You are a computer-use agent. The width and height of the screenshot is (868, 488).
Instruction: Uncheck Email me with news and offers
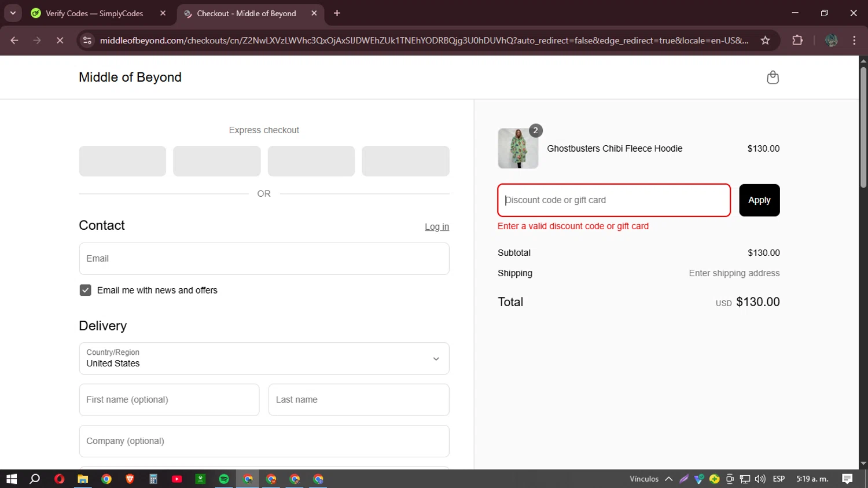click(85, 290)
